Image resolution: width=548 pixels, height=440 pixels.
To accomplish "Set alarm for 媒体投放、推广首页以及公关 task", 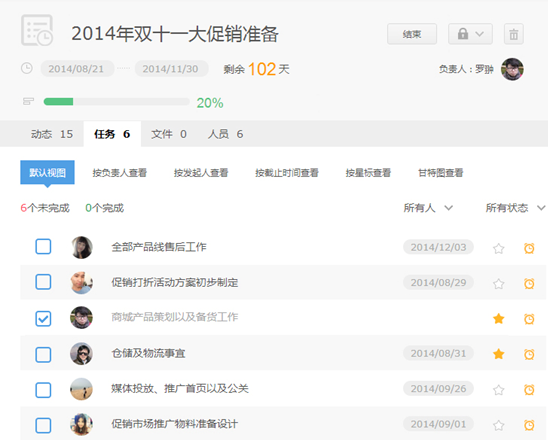I will click(x=529, y=389).
